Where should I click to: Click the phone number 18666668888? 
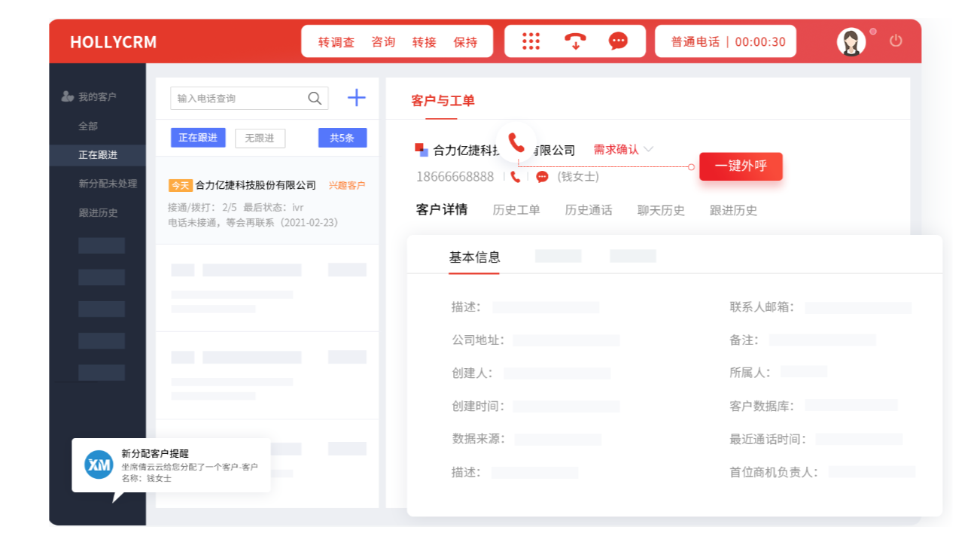[x=455, y=177]
